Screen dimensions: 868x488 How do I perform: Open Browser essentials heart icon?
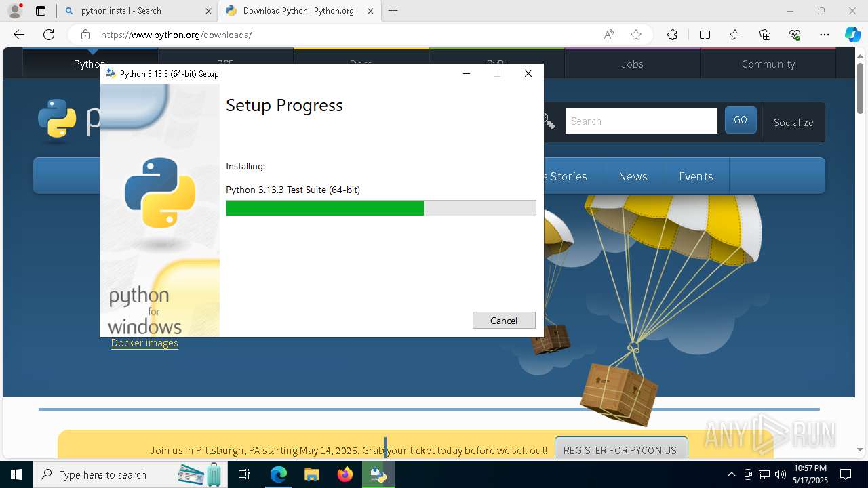click(x=795, y=35)
